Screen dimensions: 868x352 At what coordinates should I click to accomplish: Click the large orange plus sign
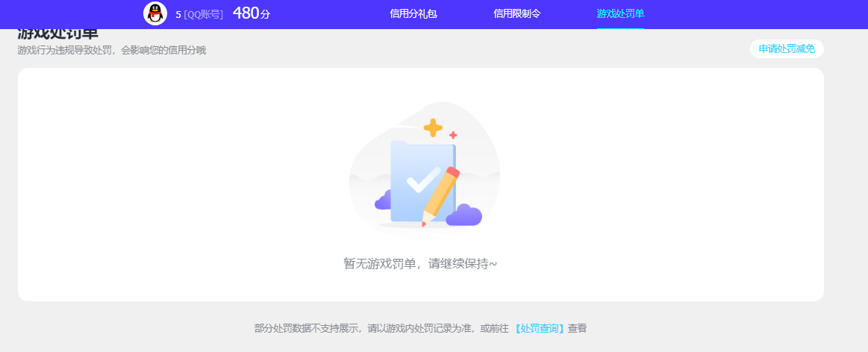pyautogui.click(x=433, y=128)
